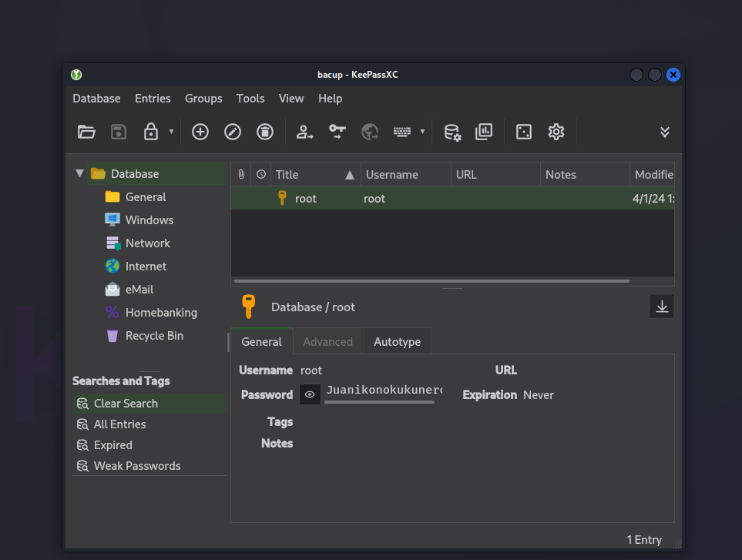Show All Entries search
The height and width of the screenshot is (560, 742).
tap(149, 424)
